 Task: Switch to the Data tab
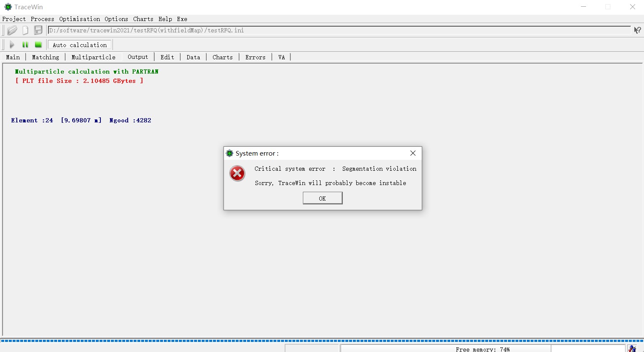click(193, 57)
